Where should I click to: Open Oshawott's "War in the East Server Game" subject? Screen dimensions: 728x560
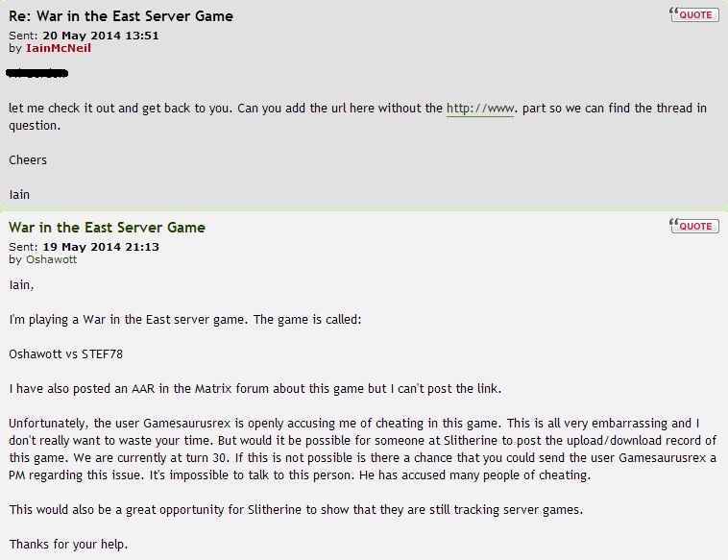107,228
